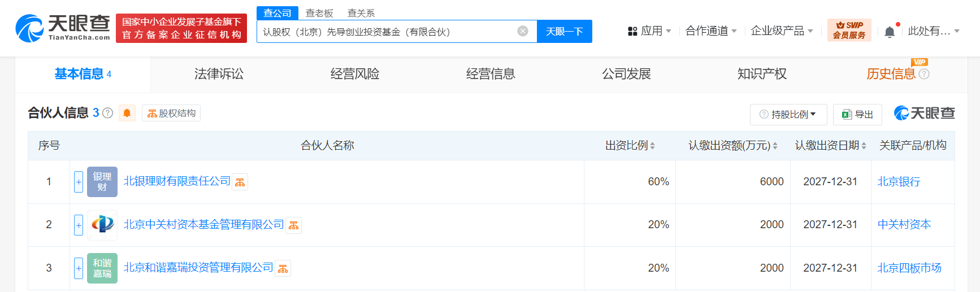This screenshot has height=292, width=980.
Task: Click the 天眼查 logo in header
Action: click(x=63, y=28)
